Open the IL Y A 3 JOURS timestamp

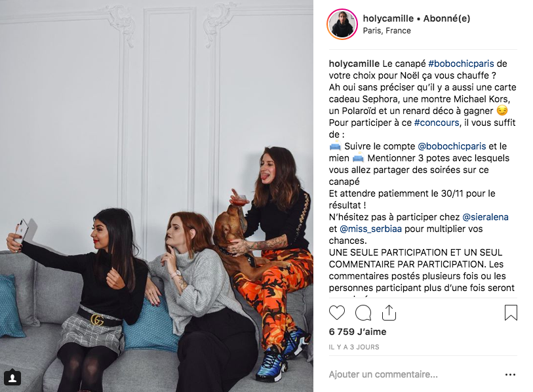[354, 347]
